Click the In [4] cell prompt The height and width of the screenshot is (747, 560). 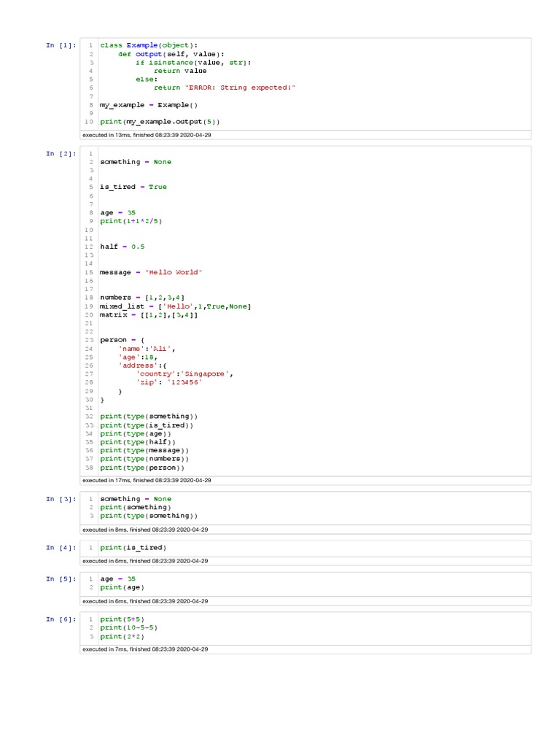pos(61,547)
